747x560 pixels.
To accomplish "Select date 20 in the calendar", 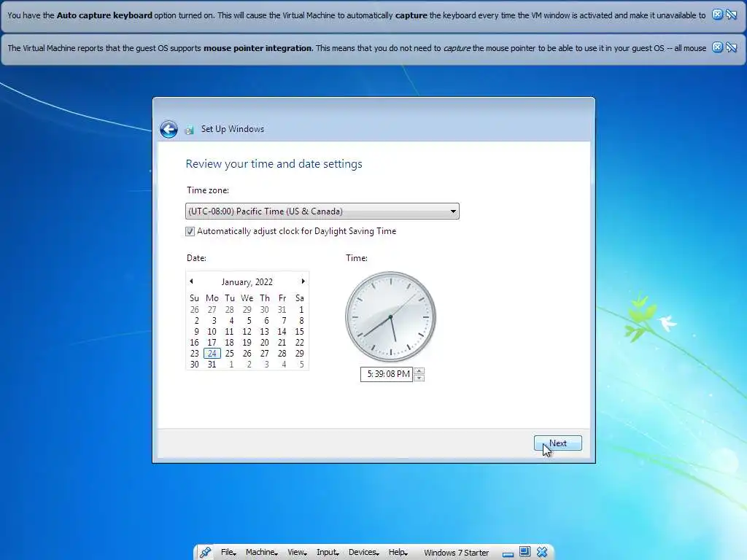I will coord(264,343).
